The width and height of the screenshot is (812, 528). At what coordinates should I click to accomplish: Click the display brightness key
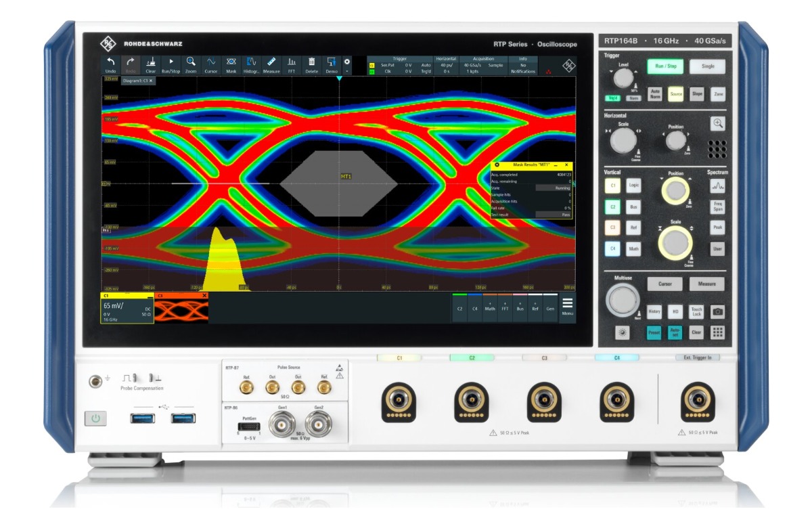(x=622, y=334)
